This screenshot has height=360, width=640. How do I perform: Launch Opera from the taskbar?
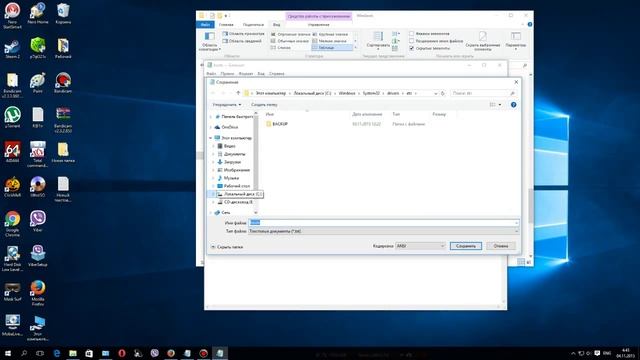[122, 353]
